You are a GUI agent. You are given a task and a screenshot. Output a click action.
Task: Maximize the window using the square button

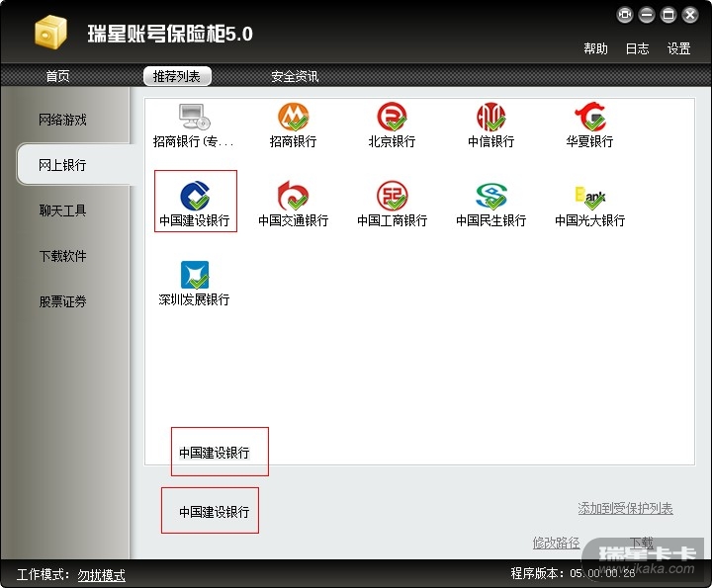(668, 15)
